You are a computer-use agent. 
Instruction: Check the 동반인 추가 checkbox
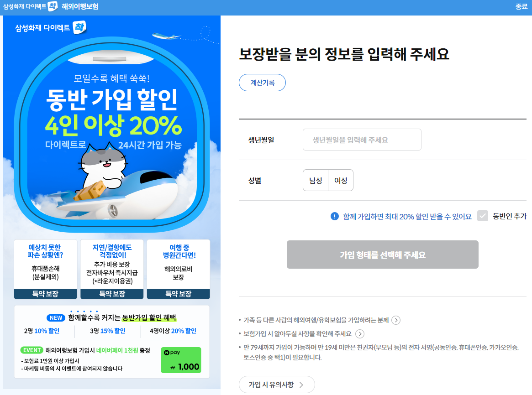pos(483,216)
